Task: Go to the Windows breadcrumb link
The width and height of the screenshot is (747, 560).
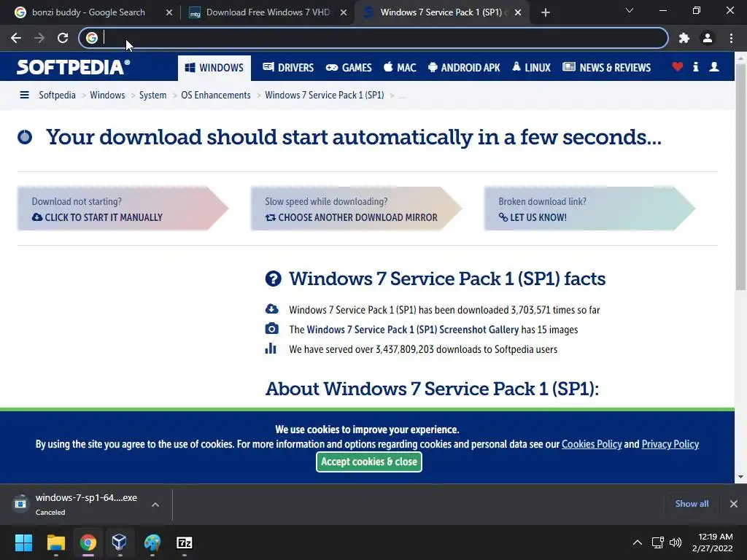Action: 107,96
